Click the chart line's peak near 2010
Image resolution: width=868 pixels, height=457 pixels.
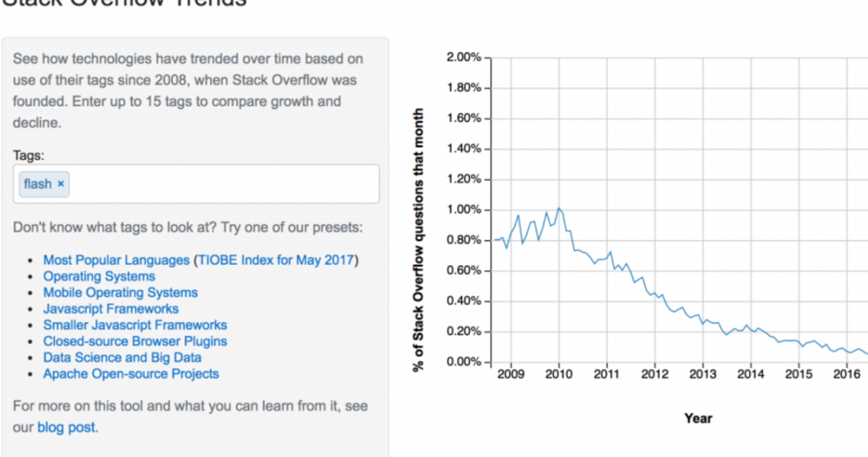(x=559, y=209)
